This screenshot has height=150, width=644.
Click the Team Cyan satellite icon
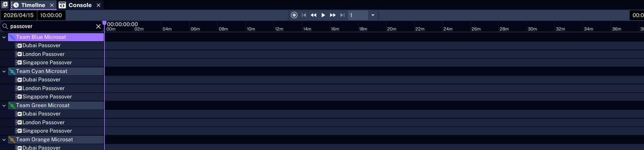click(x=12, y=71)
